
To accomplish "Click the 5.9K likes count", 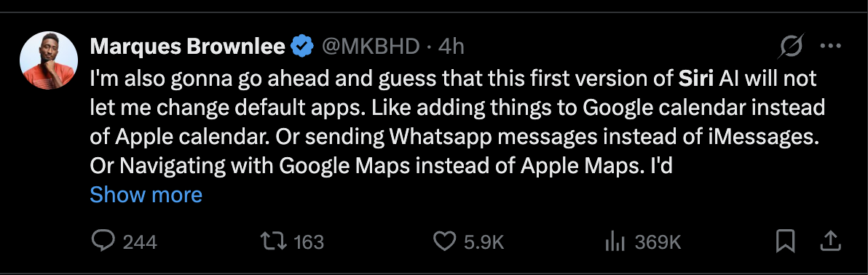I will [x=484, y=242].
